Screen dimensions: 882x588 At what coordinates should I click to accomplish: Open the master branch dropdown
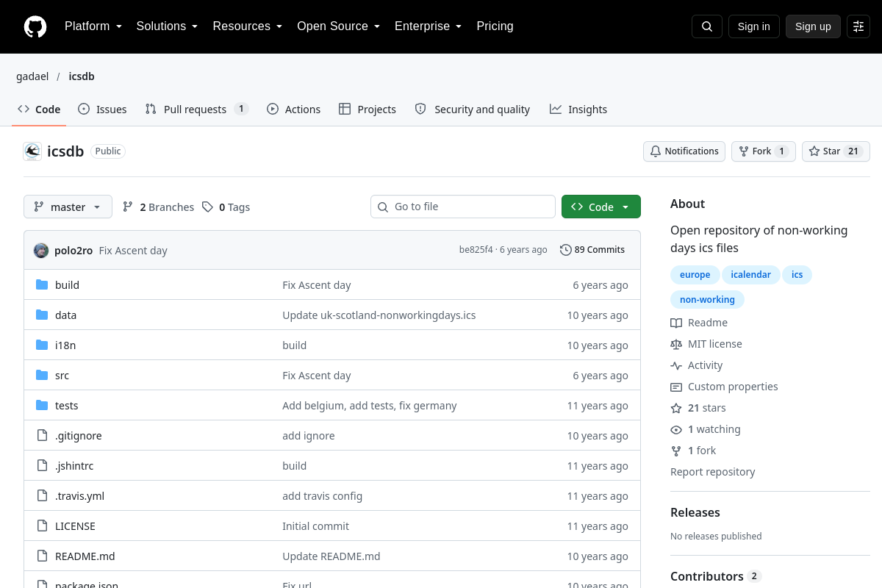68,207
